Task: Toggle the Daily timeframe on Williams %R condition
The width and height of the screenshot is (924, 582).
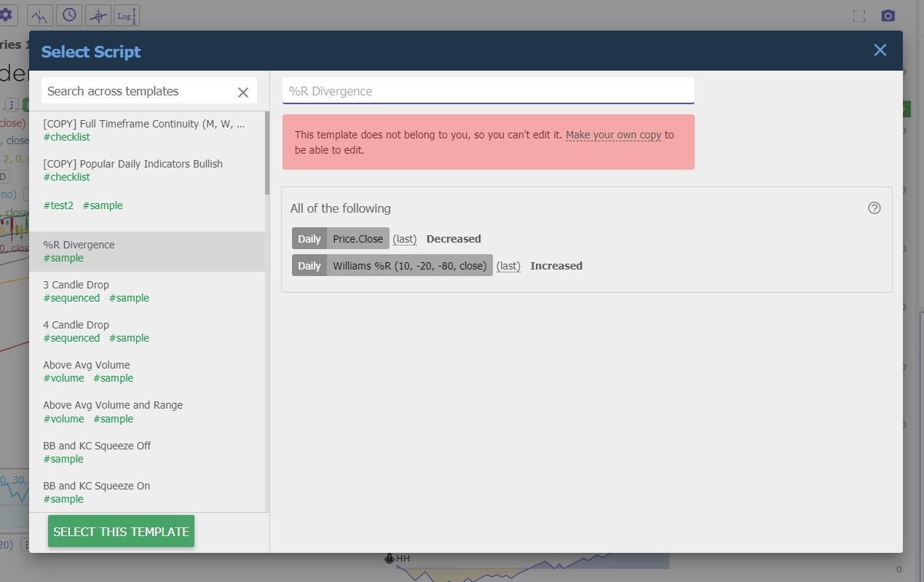Action: pyautogui.click(x=309, y=265)
